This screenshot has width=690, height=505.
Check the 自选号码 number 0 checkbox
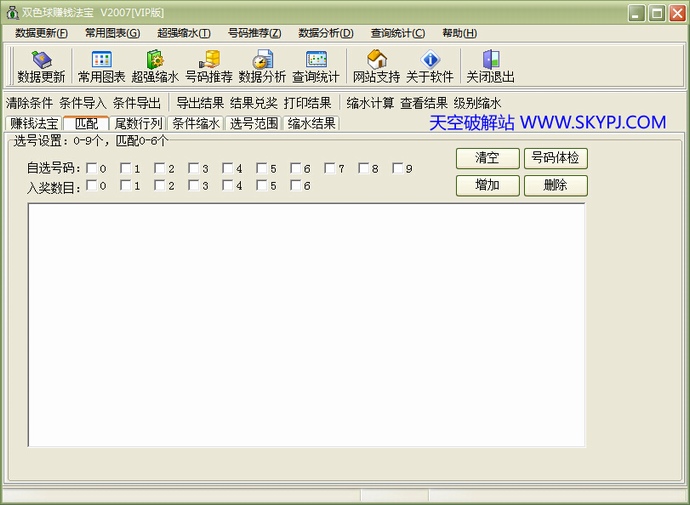click(x=92, y=168)
